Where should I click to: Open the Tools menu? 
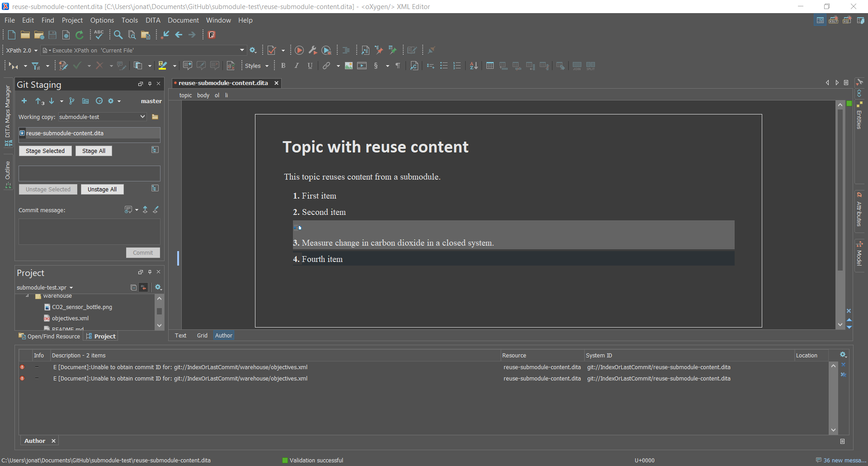coord(129,20)
